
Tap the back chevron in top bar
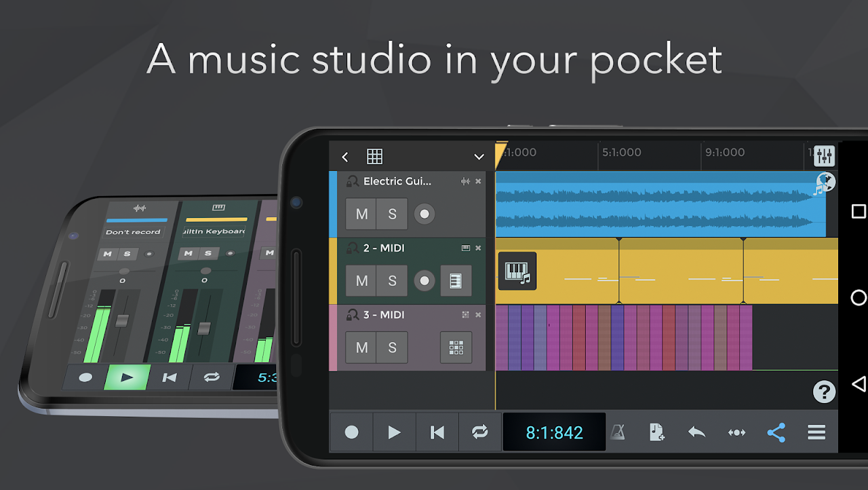coord(345,156)
